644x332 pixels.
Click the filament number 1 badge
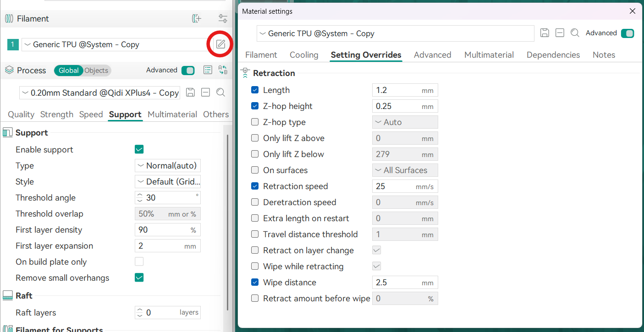pos(13,44)
